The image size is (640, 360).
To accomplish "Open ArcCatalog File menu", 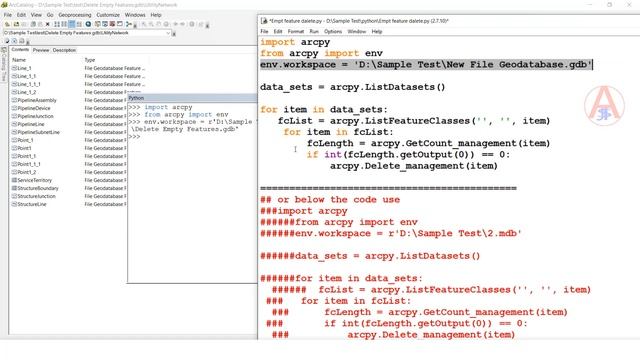I will [8, 15].
